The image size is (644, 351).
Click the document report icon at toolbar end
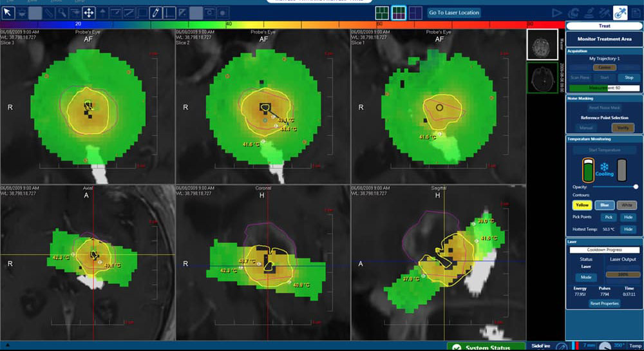pos(636,13)
